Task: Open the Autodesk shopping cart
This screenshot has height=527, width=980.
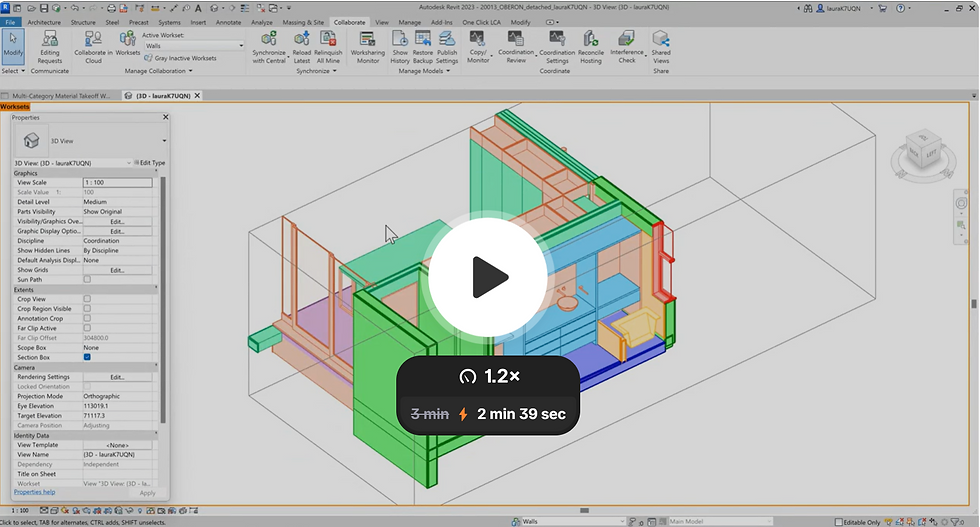Action: 882,8
